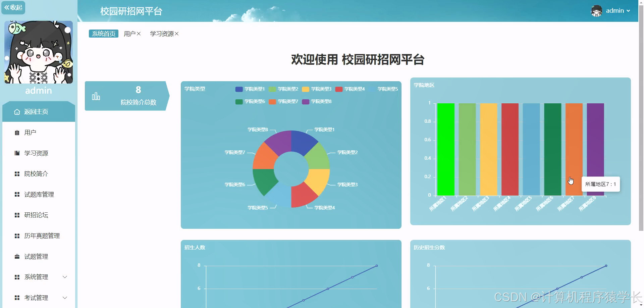This screenshot has width=644, height=308.
Task: Select the 院校简介 sidebar icon
Action: click(x=17, y=174)
